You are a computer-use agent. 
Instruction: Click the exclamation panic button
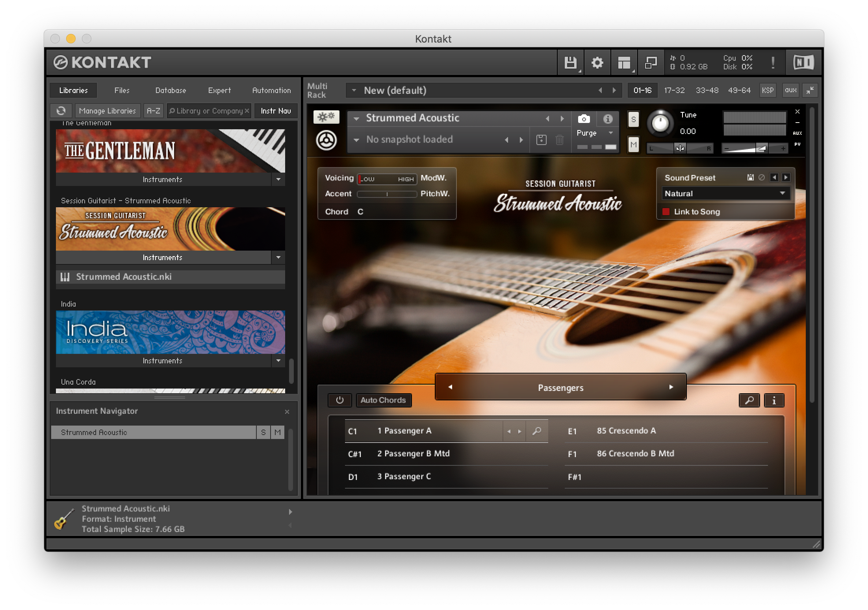tap(773, 63)
